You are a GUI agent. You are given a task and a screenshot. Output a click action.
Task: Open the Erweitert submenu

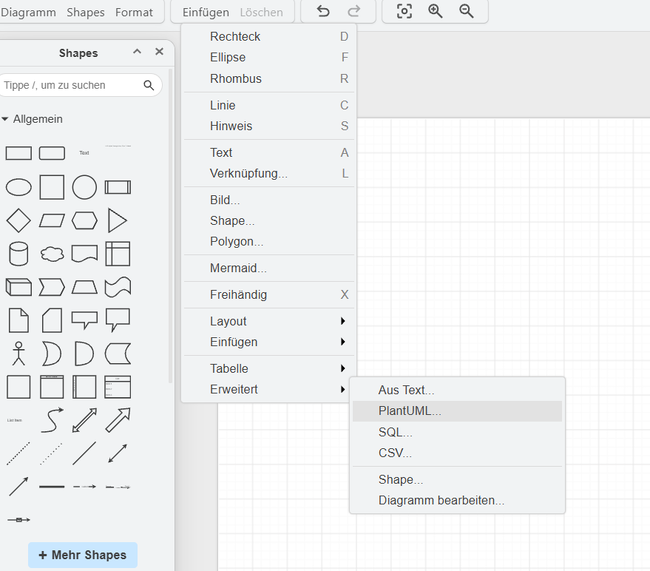269,389
